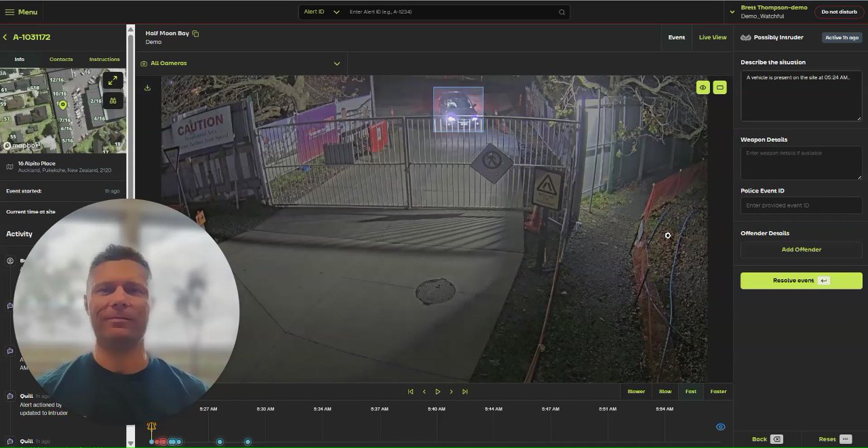This screenshot has height=448, width=868.
Task: Select the blue timeline marker below 5:27 AM
Action: tap(220, 442)
